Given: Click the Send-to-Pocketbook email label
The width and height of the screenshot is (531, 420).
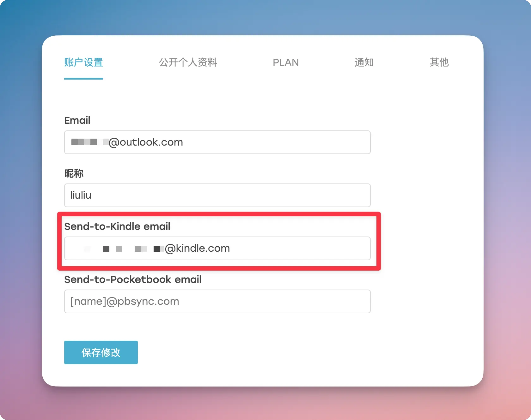Looking at the screenshot, I should point(133,279).
